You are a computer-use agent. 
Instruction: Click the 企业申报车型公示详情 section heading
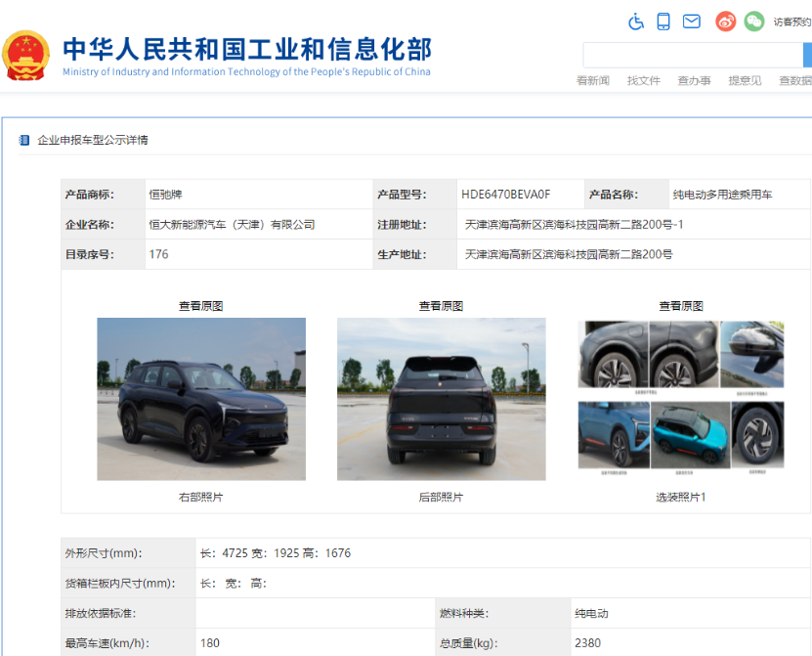[93, 140]
